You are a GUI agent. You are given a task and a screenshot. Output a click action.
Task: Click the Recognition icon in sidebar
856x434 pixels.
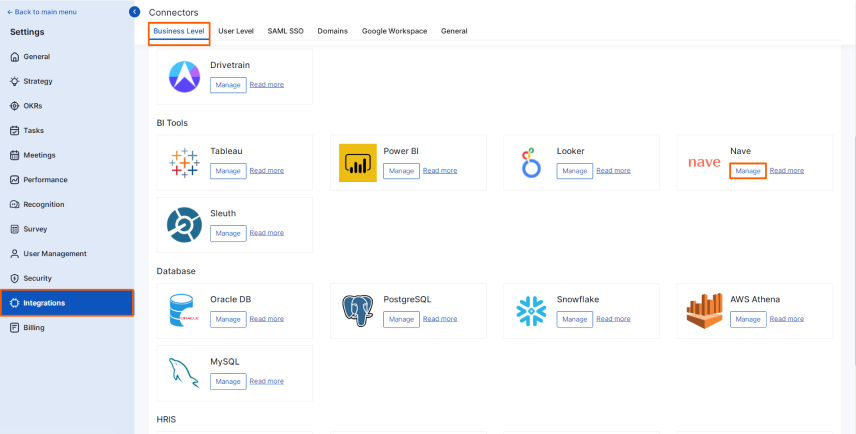click(15, 204)
